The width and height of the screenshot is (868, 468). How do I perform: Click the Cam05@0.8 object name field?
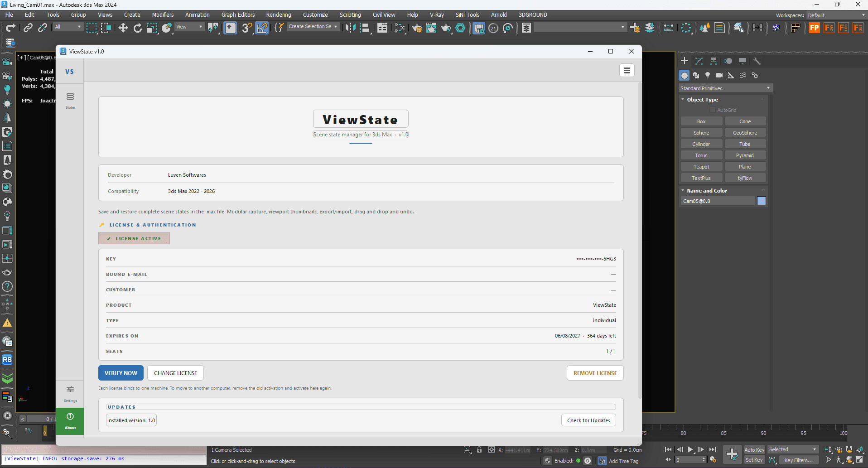(x=717, y=201)
